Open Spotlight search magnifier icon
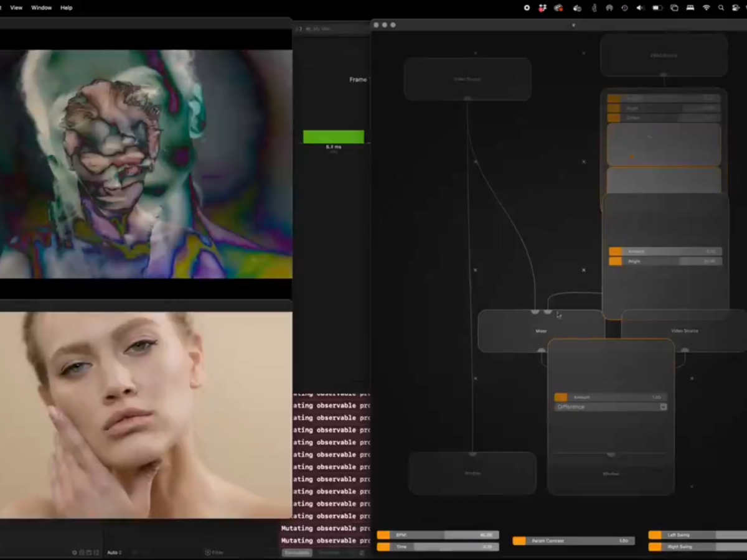Viewport: 747px width, 560px height. pos(721,8)
